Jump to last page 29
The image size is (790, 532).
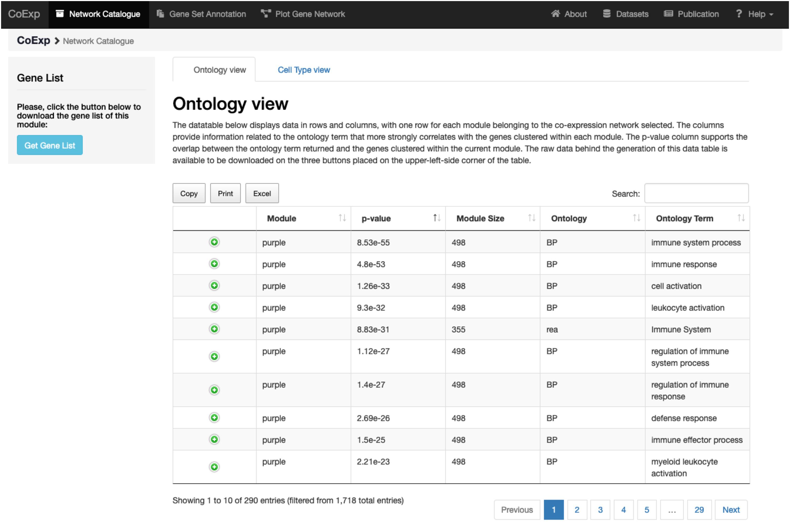(x=699, y=510)
